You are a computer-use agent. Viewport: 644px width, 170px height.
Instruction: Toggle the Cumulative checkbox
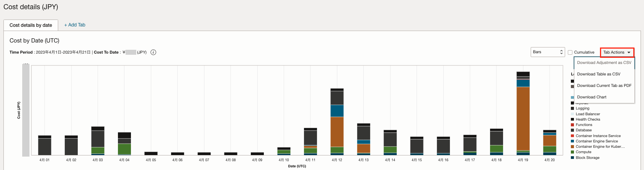coord(570,52)
